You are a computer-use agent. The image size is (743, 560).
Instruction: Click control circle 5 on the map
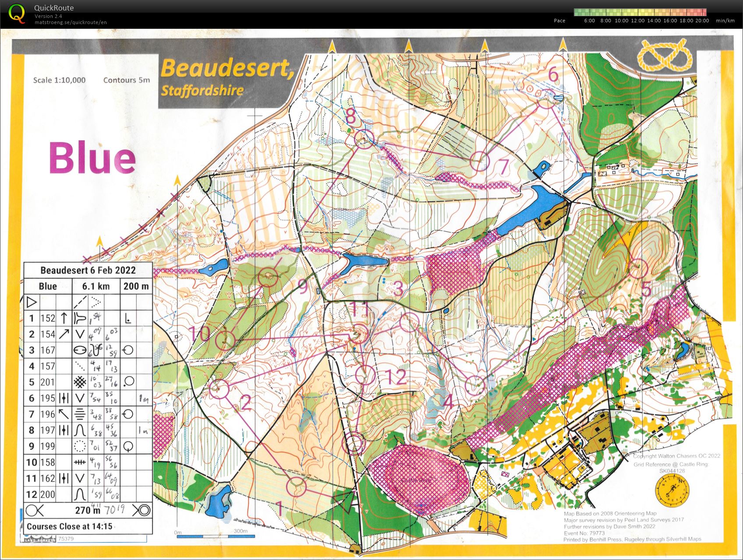[638, 268]
